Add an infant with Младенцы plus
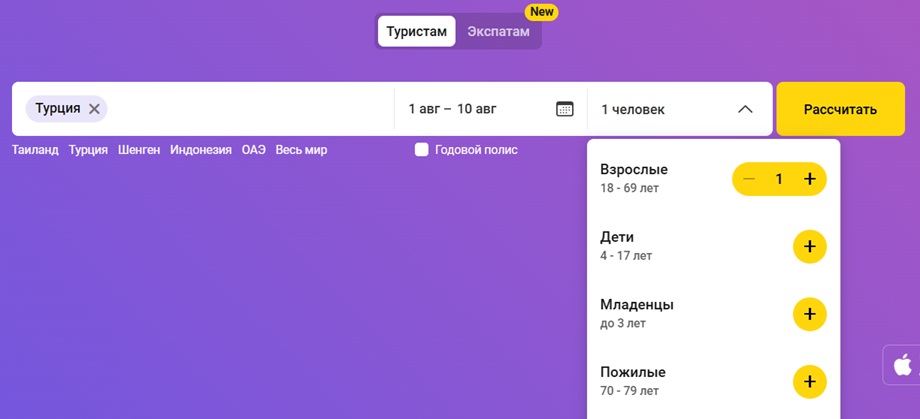920x419 pixels. click(810, 314)
